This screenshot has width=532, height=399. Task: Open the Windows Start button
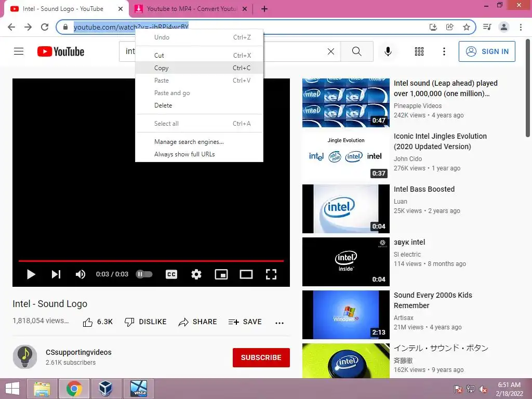[x=12, y=389]
